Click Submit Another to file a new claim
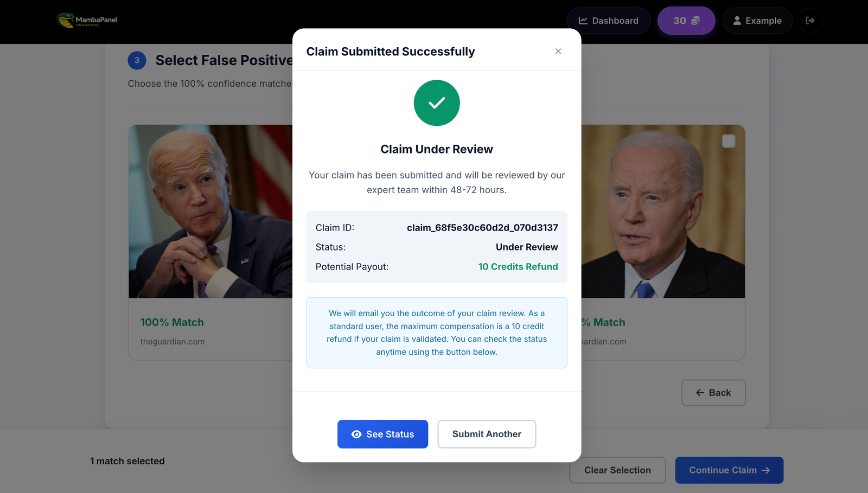Viewport: 868px width, 493px height. 487,434
